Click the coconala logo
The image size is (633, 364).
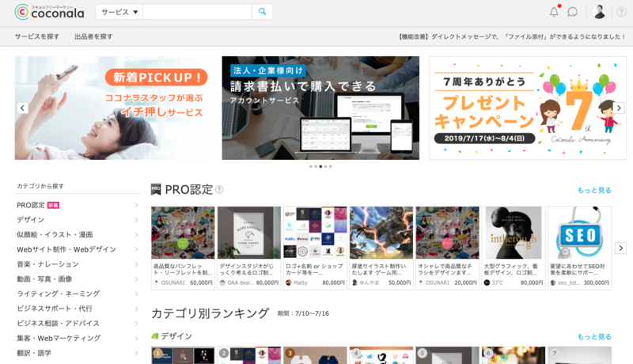pos(49,12)
